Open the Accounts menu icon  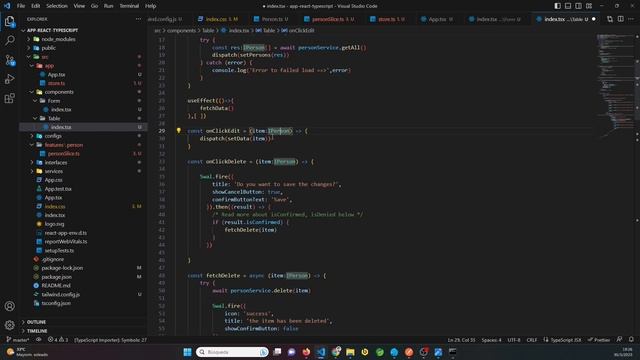click(x=9, y=306)
